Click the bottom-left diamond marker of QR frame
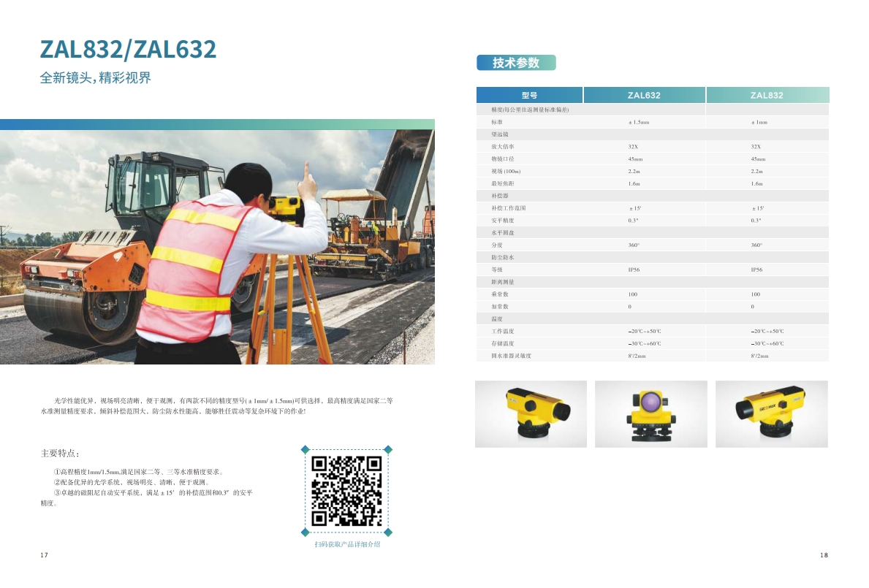Image resolution: width=869 pixels, height=588 pixels. click(x=305, y=532)
